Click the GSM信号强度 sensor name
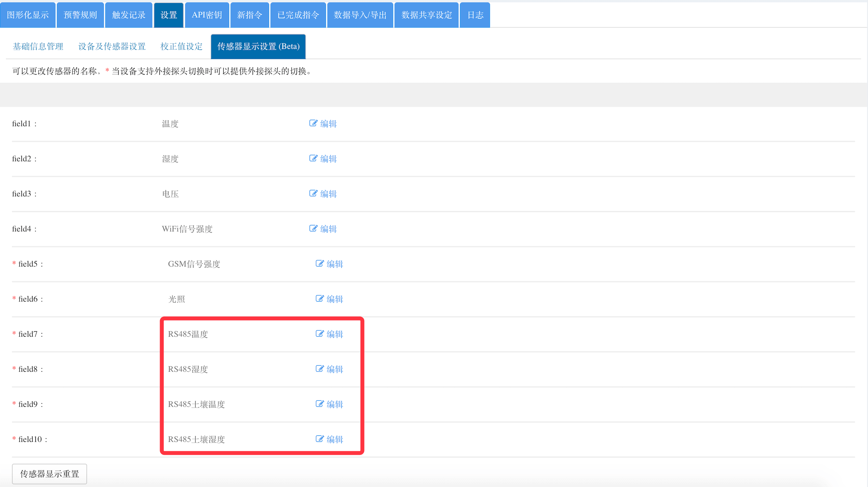The width and height of the screenshot is (868, 487). (x=194, y=264)
